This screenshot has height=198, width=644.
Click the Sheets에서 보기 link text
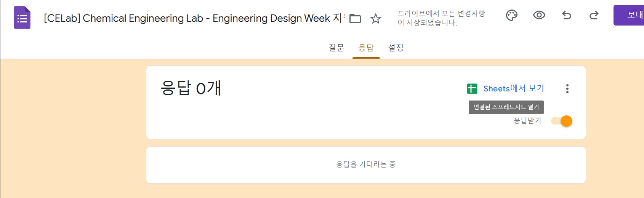pyautogui.click(x=513, y=89)
